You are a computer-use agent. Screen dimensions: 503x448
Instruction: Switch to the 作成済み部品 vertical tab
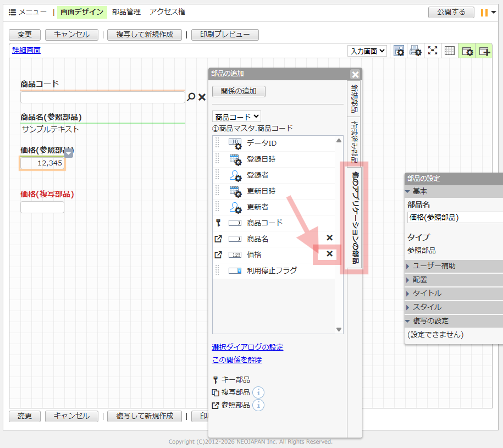354,141
